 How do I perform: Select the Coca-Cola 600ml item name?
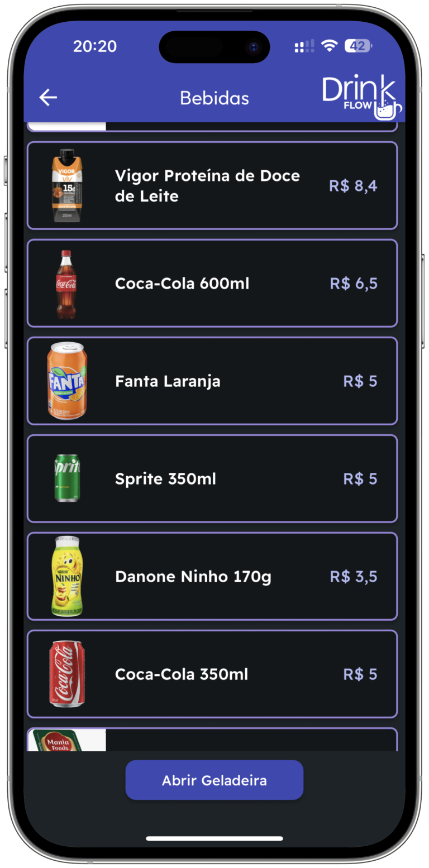pos(182,284)
